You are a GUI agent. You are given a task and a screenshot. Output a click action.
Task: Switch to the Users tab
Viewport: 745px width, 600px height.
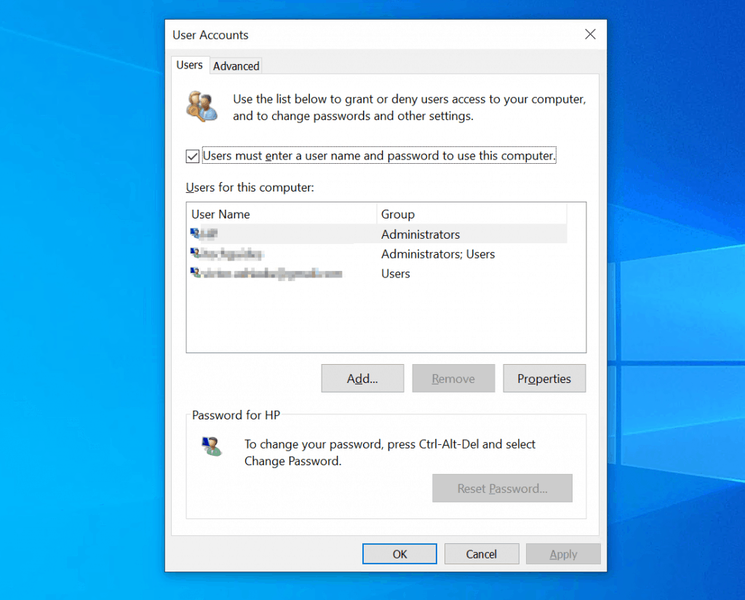click(x=190, y=65)
